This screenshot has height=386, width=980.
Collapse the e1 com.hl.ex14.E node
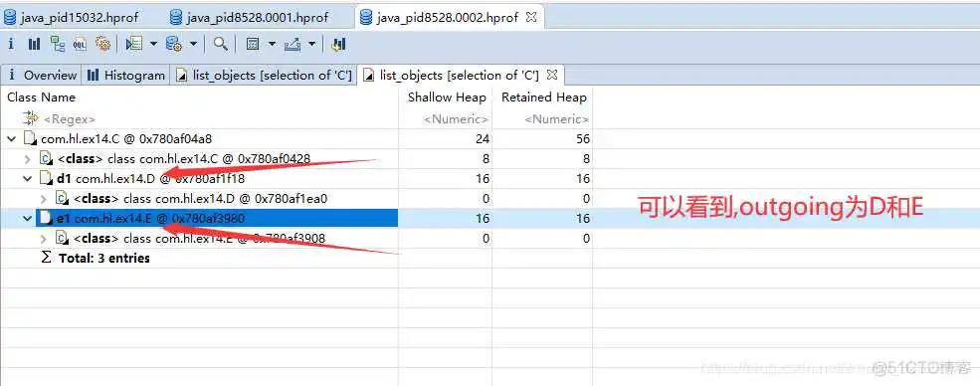point(28,219)
